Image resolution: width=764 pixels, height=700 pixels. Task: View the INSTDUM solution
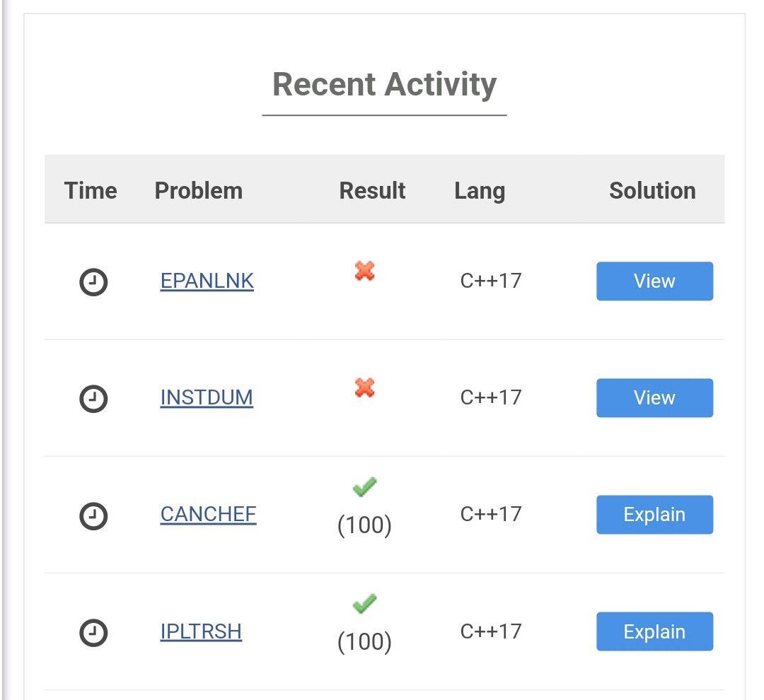tap(654, 397)
